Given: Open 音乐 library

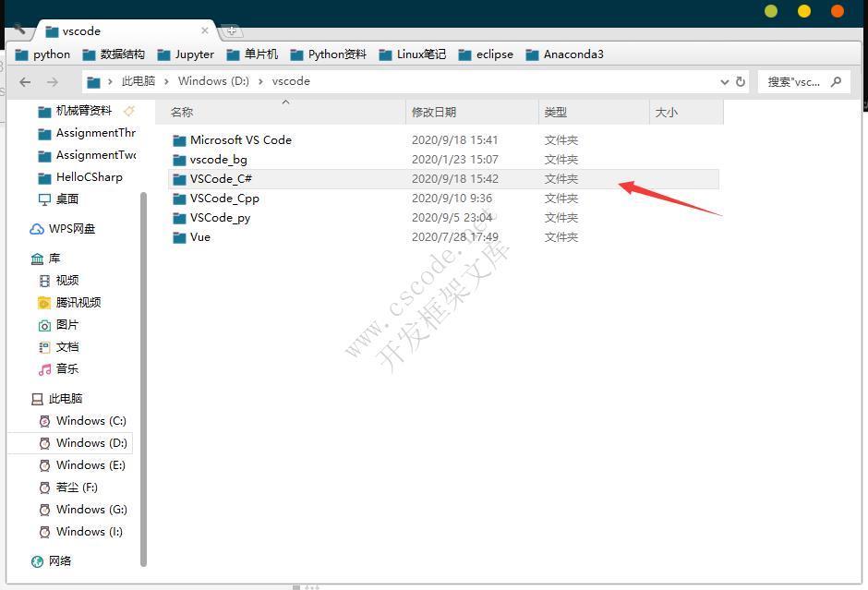Looking at the screenshot, I should click(59, 368).
